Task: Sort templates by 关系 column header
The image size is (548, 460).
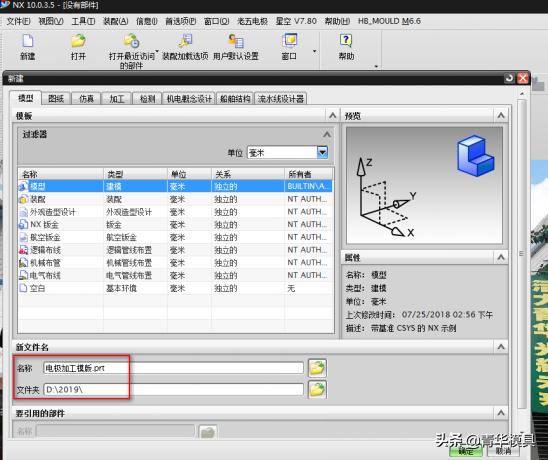Action: (248, 174)
